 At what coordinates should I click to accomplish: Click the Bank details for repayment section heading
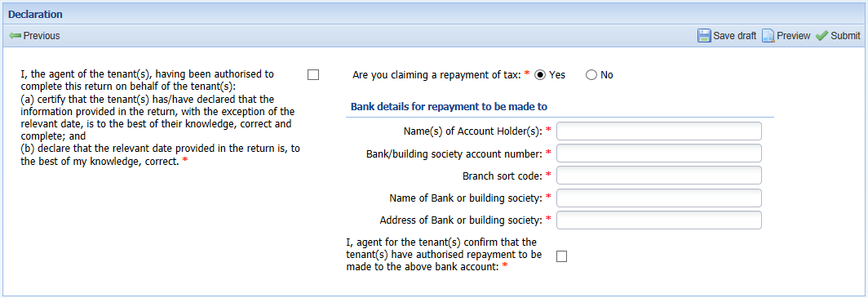pyautogui.click(x=449, y=106)
